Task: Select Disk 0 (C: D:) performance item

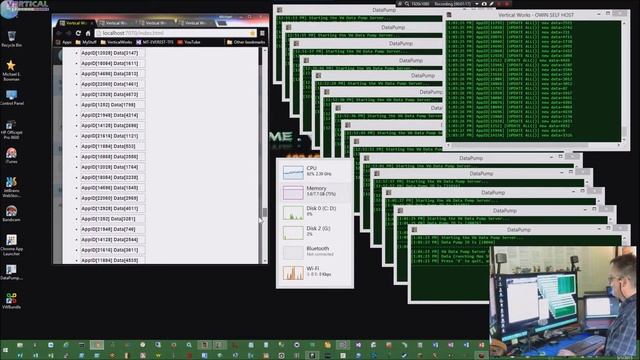Action: click(x=314, y=212)
